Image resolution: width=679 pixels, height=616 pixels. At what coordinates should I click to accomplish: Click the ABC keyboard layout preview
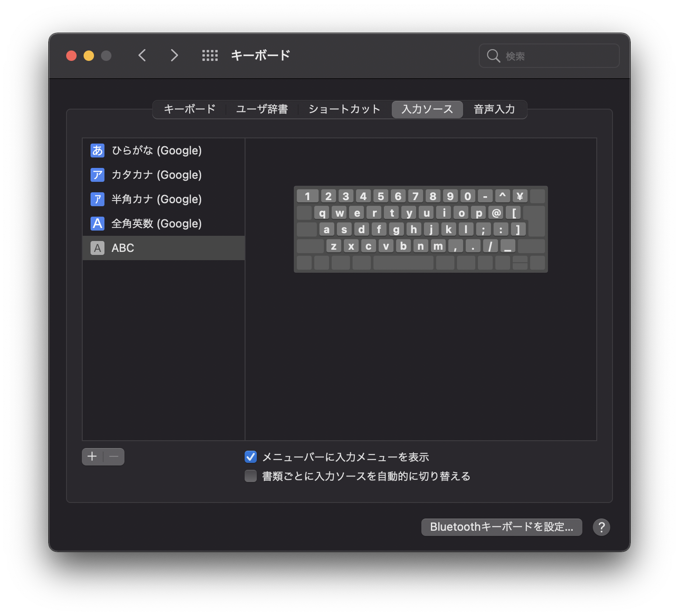pyautogui.click(x=421, y=229)
